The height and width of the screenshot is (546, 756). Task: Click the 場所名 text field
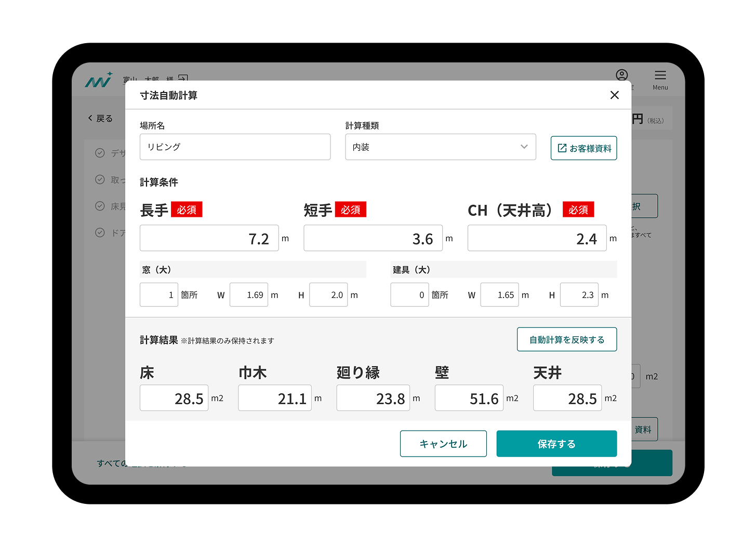pyautogui.click(x=235, y=147)
